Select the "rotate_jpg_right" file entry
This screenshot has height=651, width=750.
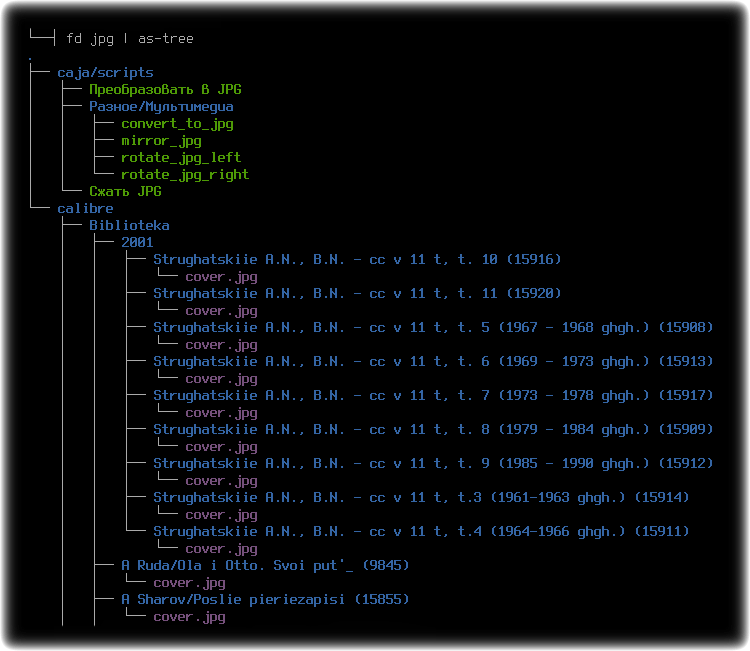[185, 175]
